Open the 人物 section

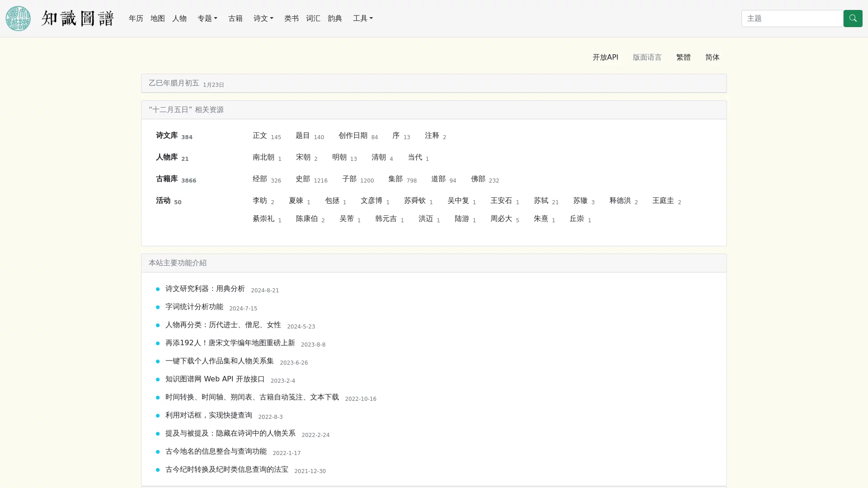click(x=179, y=18)
